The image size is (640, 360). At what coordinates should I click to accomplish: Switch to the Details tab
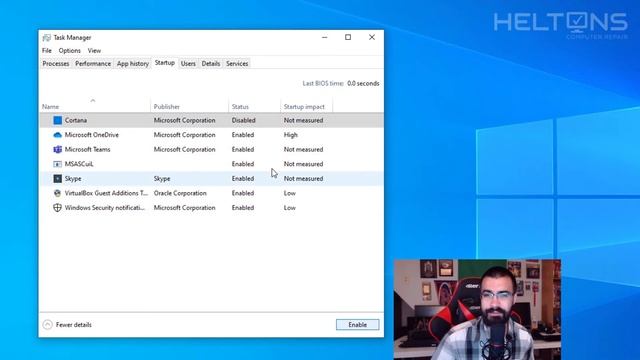tap(211, 64)
